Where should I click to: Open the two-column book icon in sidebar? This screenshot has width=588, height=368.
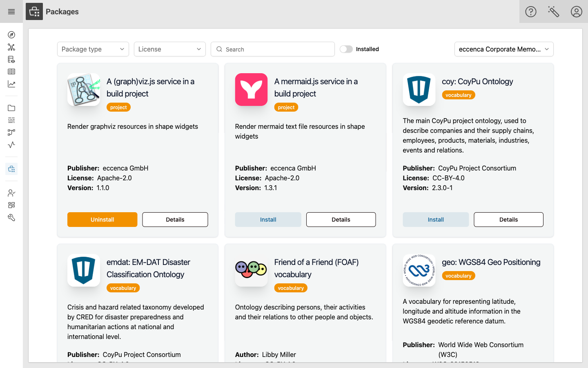coord(11,72)
